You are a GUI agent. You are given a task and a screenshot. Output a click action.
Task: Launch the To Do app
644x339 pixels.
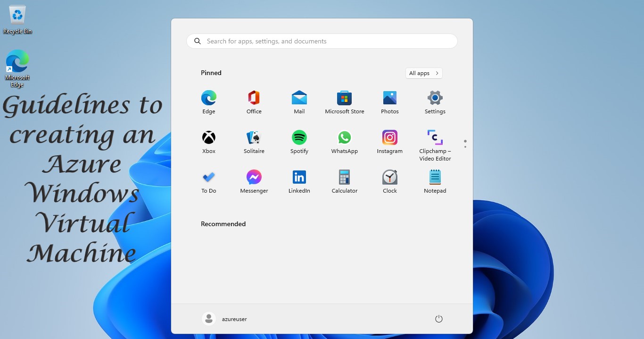(x=208, y=181)
